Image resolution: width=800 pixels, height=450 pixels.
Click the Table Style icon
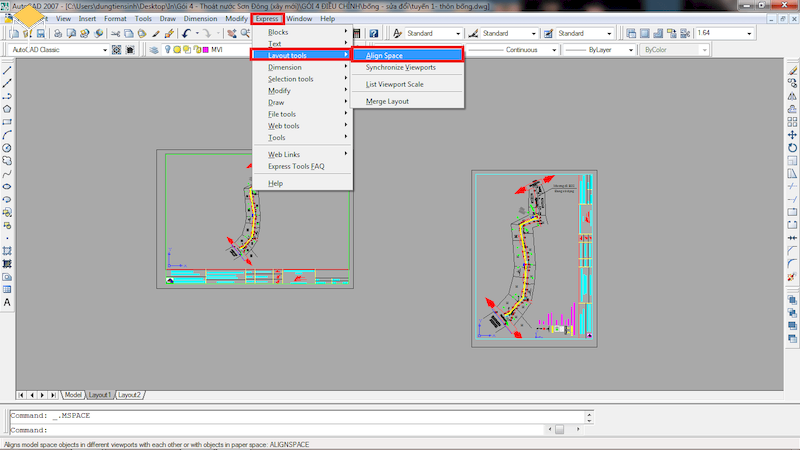pos(548,34)
